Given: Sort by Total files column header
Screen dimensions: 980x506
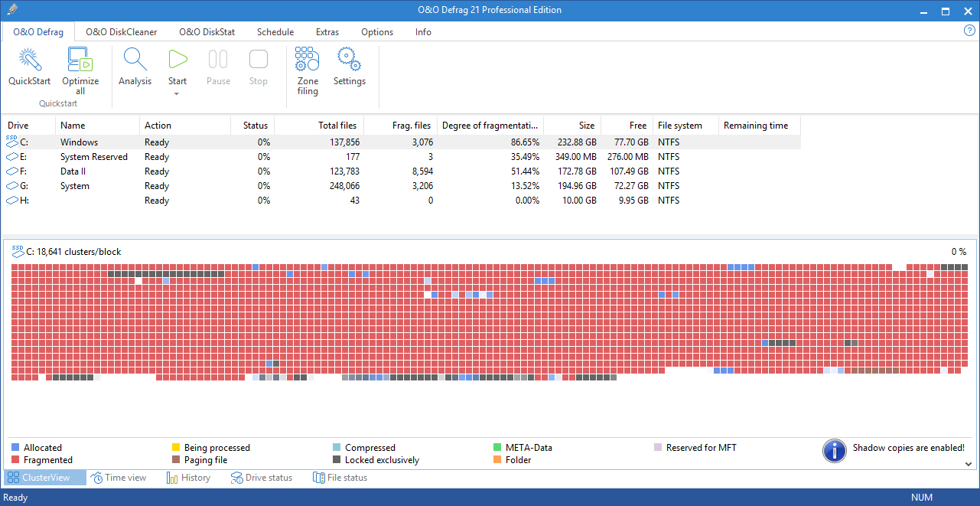Looking at the screenshot, I should point(319,126).
